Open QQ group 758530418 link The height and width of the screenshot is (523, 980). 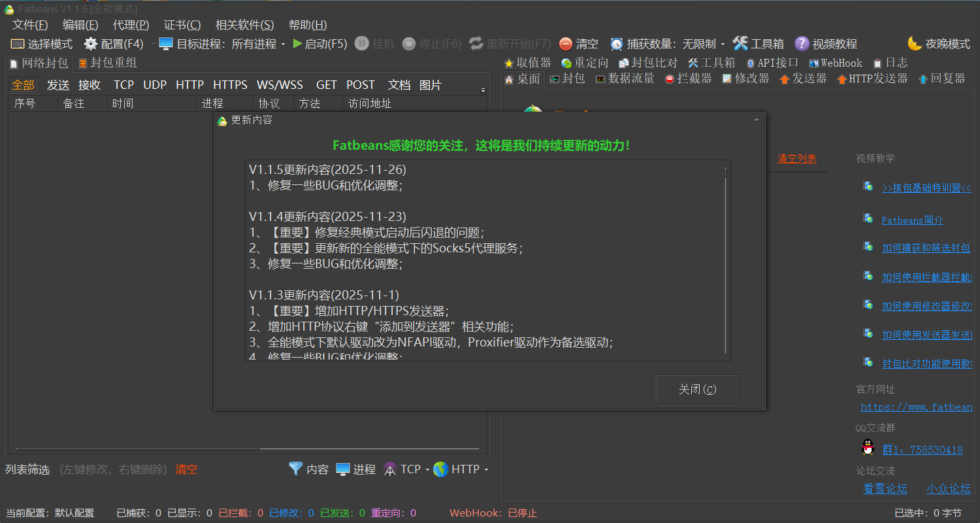click(922, 449)
